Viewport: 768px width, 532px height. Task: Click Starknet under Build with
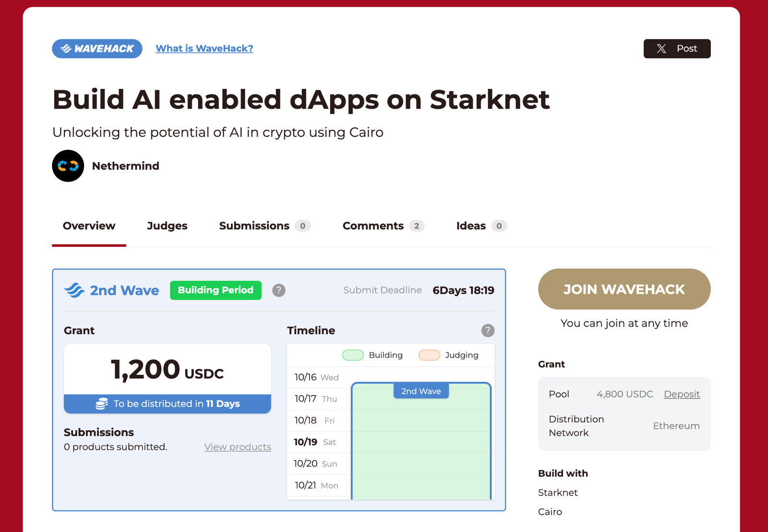[558, 493]
